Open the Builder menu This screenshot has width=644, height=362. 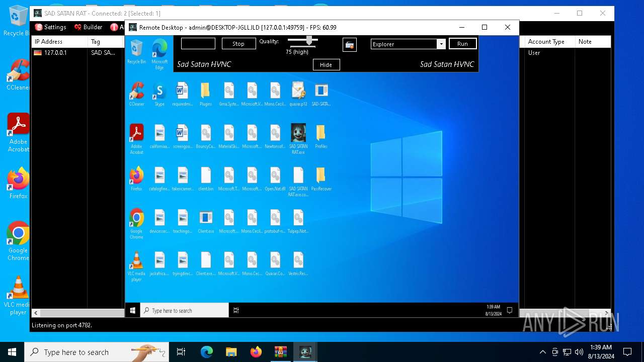click(88, 27)
